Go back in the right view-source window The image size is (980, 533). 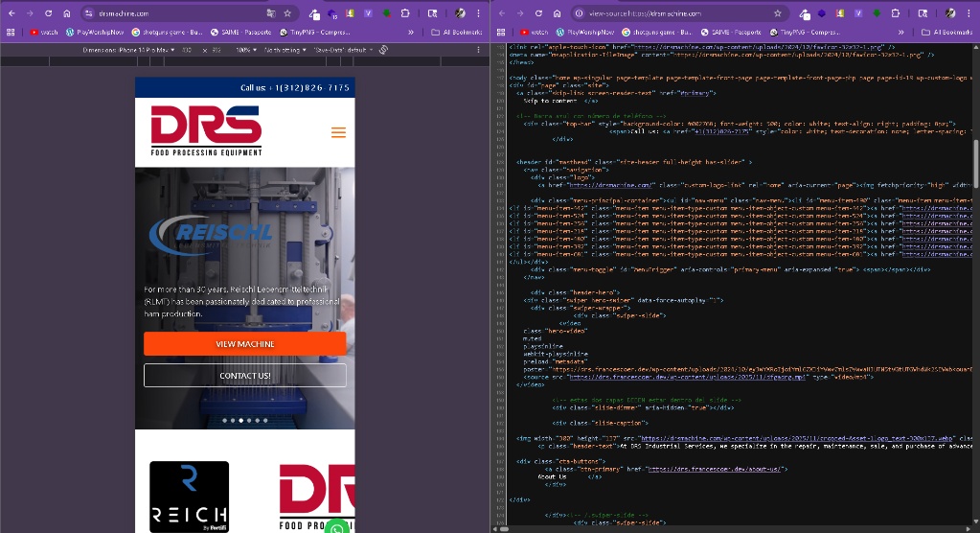tap(502, 13)
